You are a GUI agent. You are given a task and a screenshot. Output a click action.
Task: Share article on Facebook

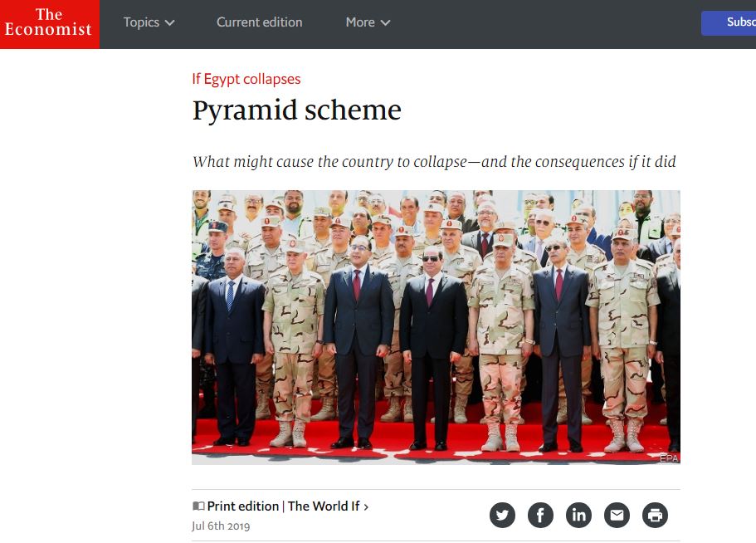(540, 515)
